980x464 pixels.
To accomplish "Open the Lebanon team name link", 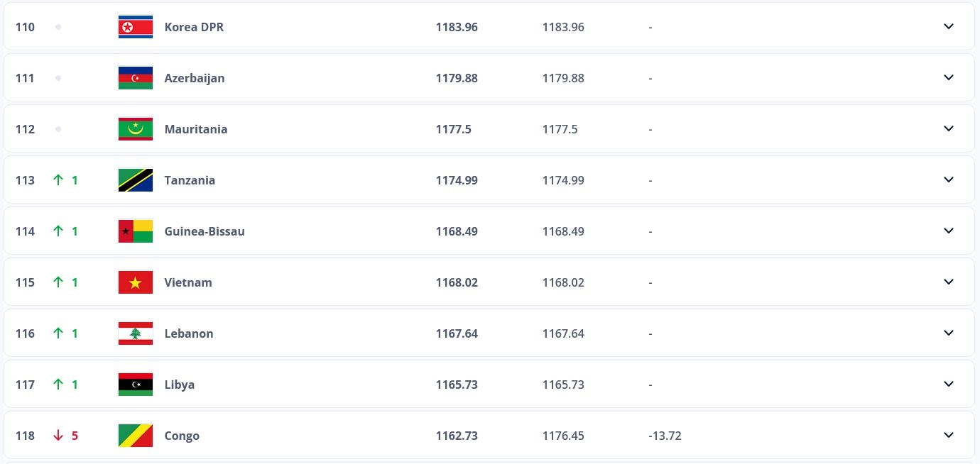I will click(x=189, y=333).
